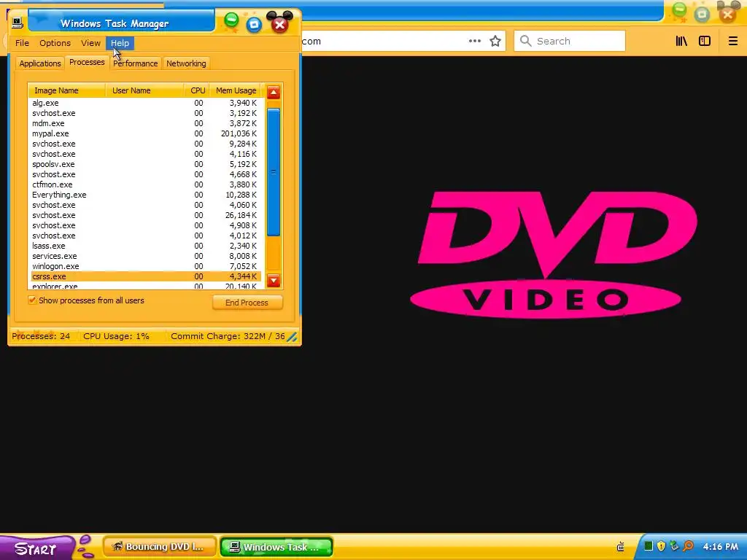
Task: Select the mypal.exe process
Action: (145, 134)
